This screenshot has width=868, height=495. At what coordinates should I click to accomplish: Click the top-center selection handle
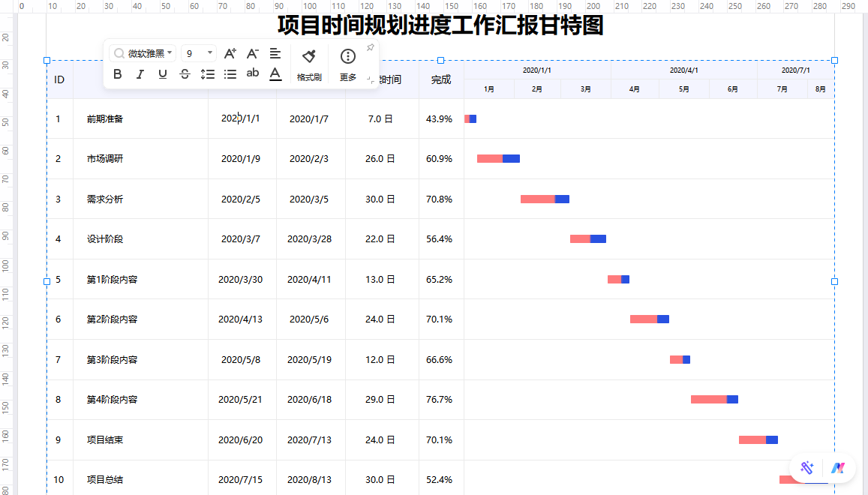[440, 60]
